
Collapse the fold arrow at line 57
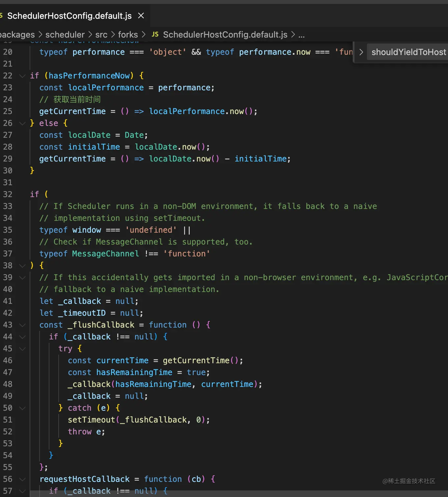(x=22, y=491)
